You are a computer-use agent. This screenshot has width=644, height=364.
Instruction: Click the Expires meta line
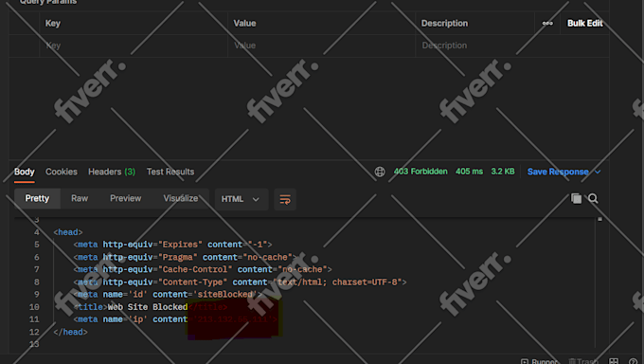click(x=172, y=245)
